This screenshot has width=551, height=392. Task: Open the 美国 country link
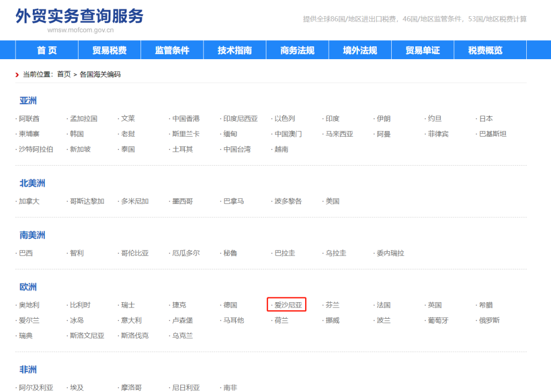pyautogui.click(x=333, y=201)
